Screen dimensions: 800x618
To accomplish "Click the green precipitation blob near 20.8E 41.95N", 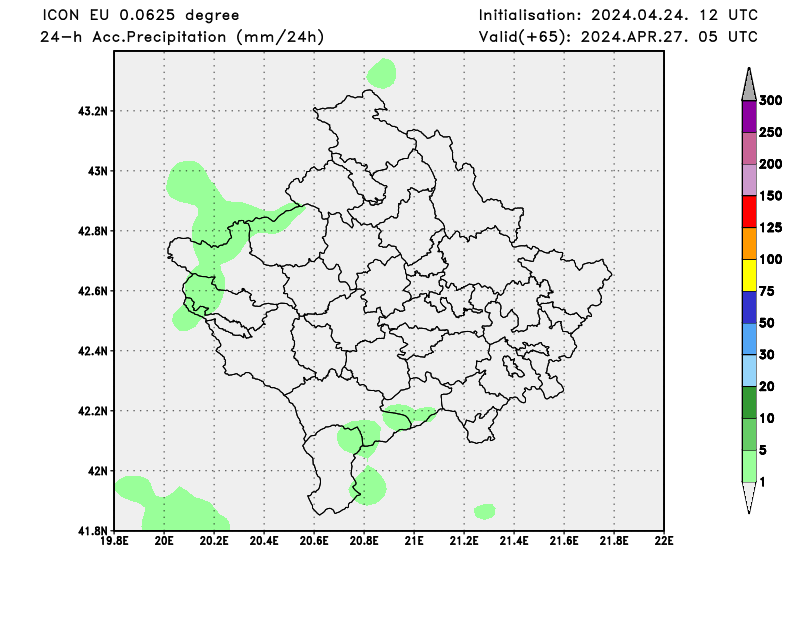I will tap(367, 486).
